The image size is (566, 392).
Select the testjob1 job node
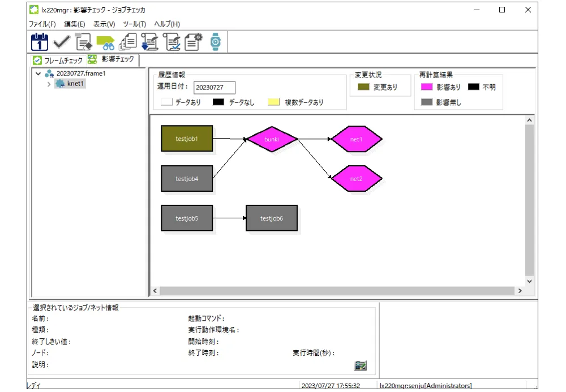[187, 139]
